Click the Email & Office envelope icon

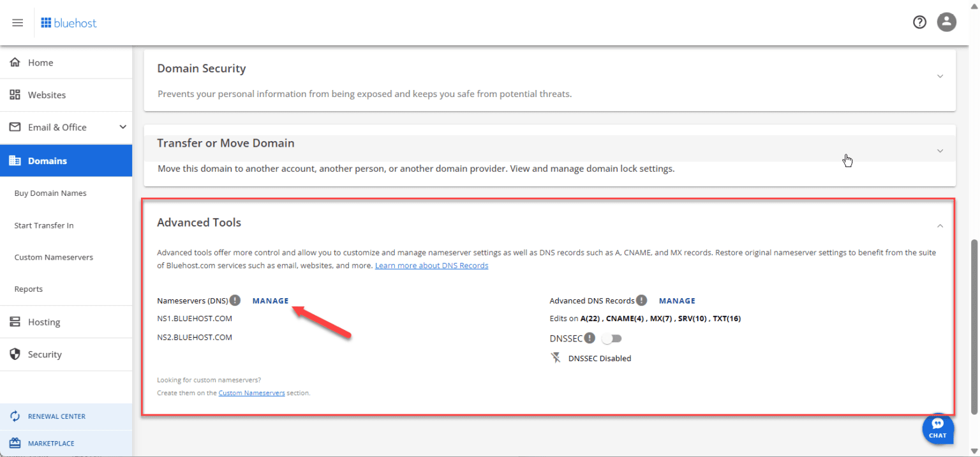point(15,127)
